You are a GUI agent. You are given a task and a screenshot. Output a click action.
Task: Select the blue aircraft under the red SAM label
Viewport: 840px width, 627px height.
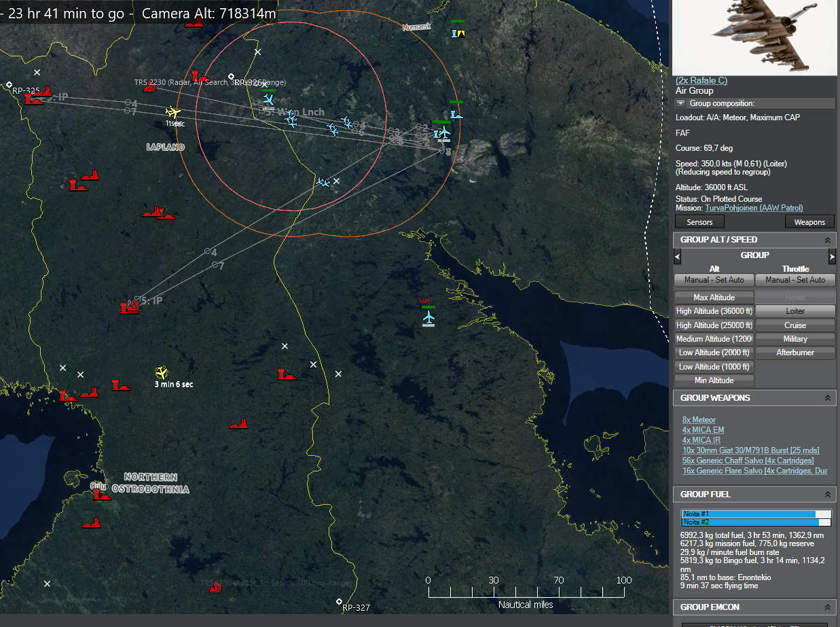[x=428, y=317]
